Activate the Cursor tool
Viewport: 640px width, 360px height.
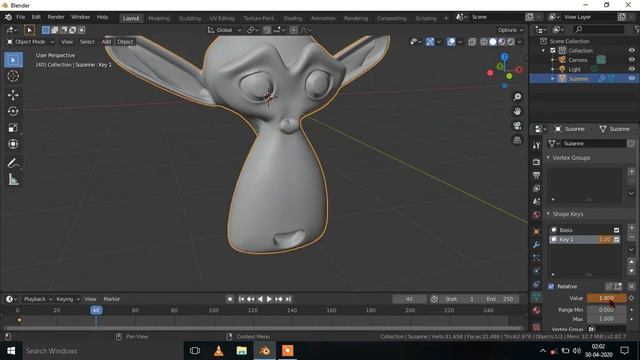pos(13,76)
